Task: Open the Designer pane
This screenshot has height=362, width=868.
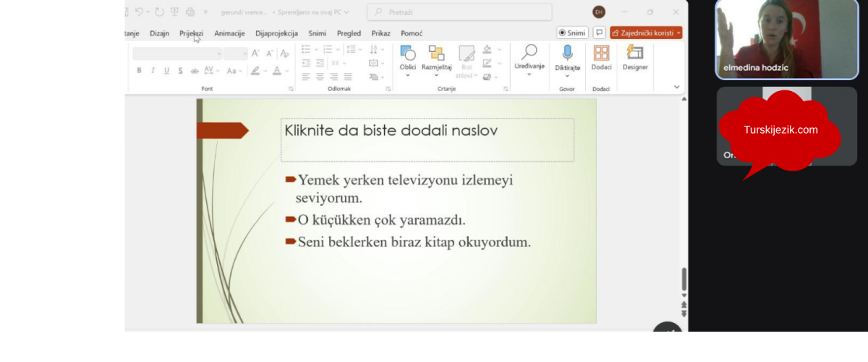Action: pos(634,54)
